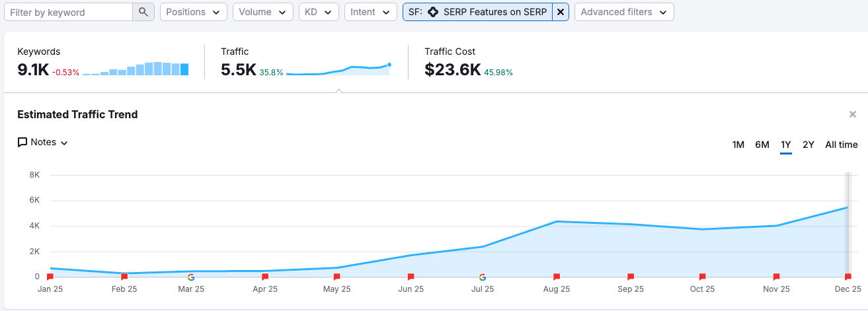The height and width of the screenshot is (311, 868).
Task: Click the Google update icon at Mar 25
Action: [x=191, y=277]
